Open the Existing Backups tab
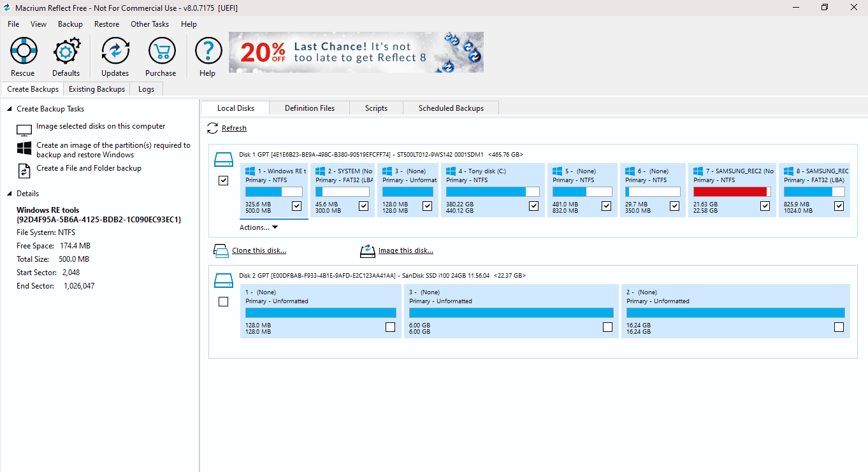 tap(96, 89)
